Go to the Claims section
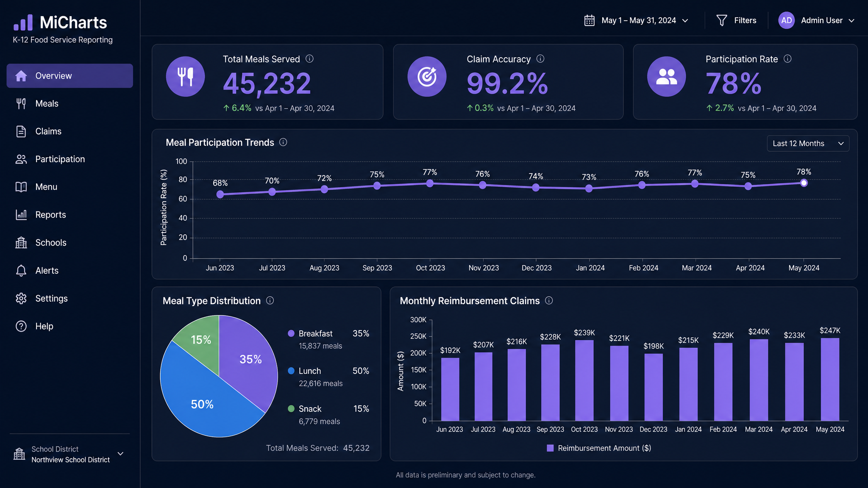868x488 pixels. click(70, 131)
